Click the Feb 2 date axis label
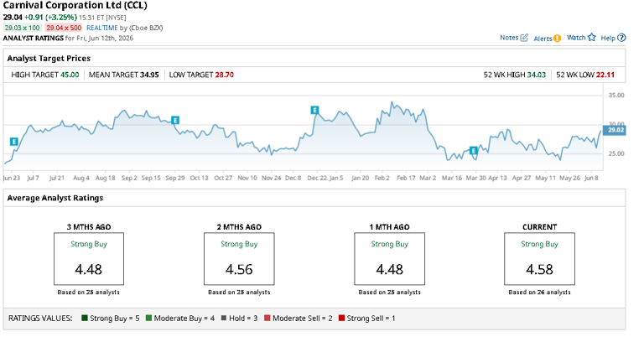644x342 pixels. coord(382,178)
